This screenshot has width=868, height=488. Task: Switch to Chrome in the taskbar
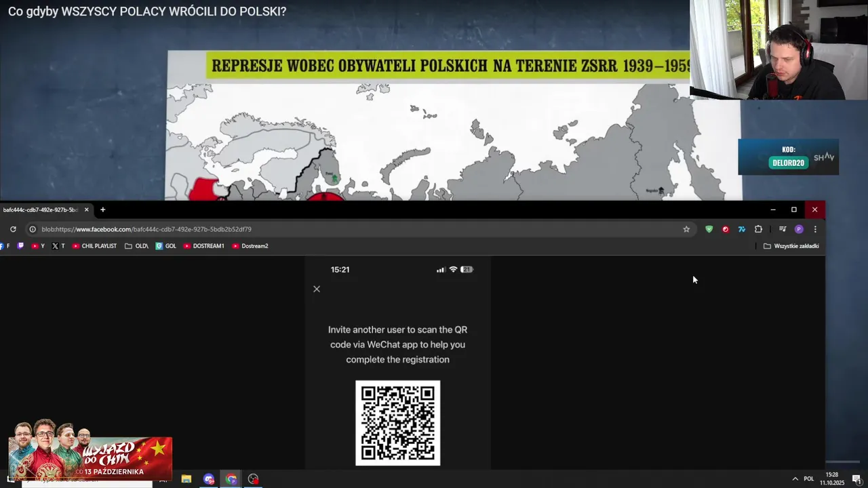(x=231, y=479)
